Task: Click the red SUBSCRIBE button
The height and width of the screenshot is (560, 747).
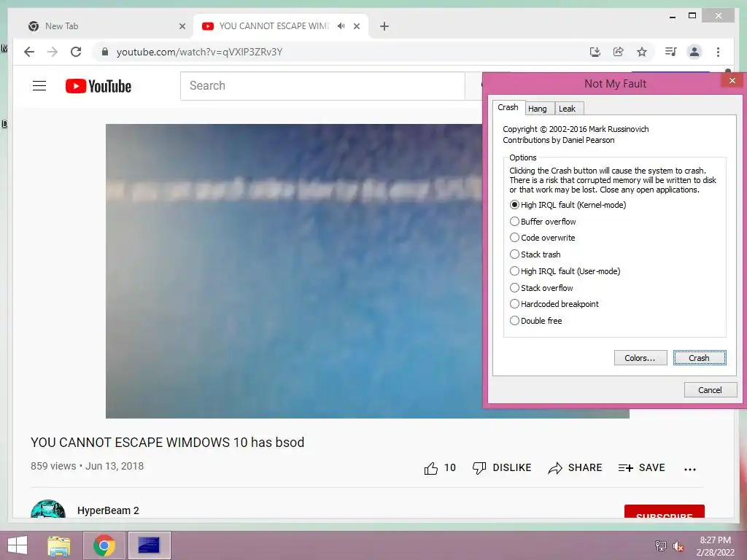Action: click(664, 511)
